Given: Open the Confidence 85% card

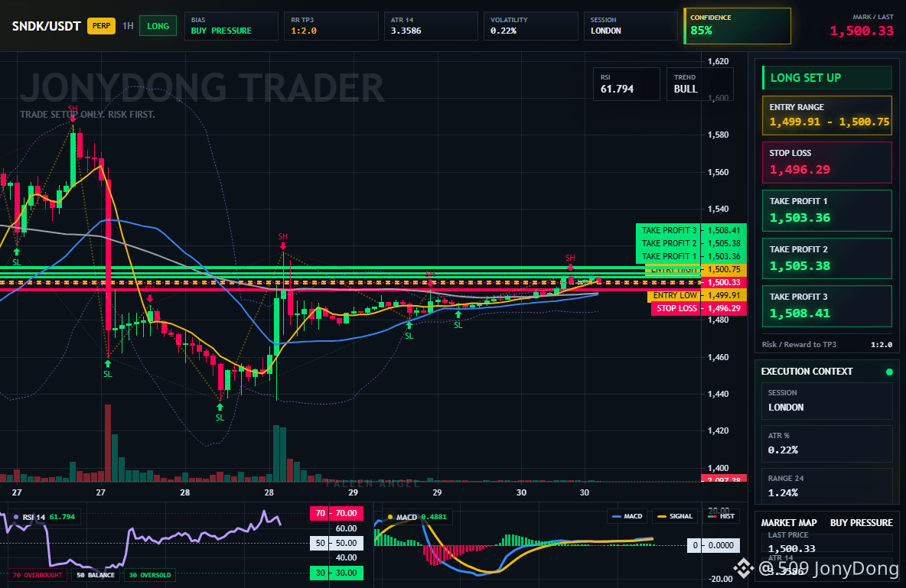Looking at the screenshot, I should [x=738, y=26].
